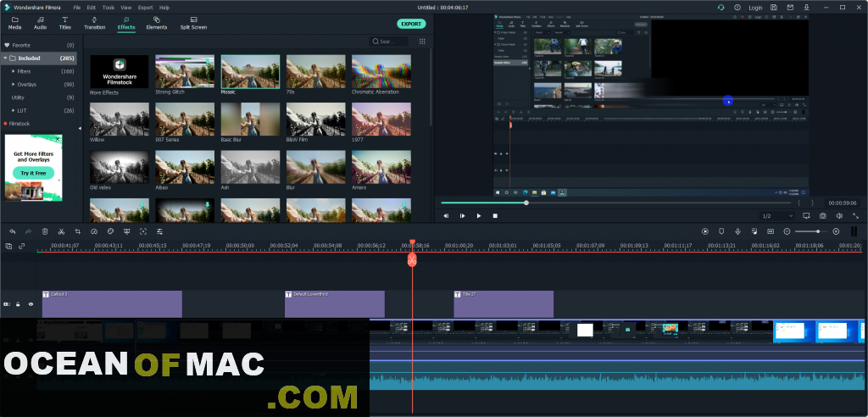Open the Edit sliders icon

(x=160, y=231)
